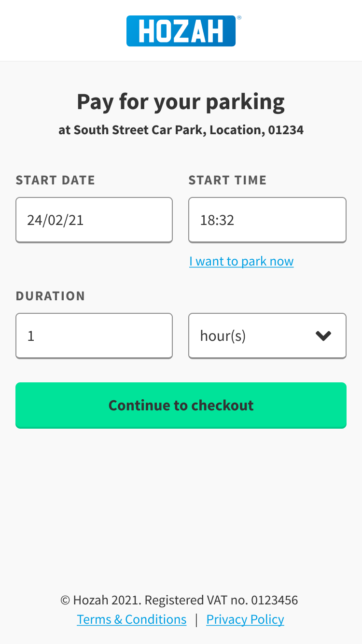Click the Duration number input field
The image size is (362, 644).
(94, 336)
